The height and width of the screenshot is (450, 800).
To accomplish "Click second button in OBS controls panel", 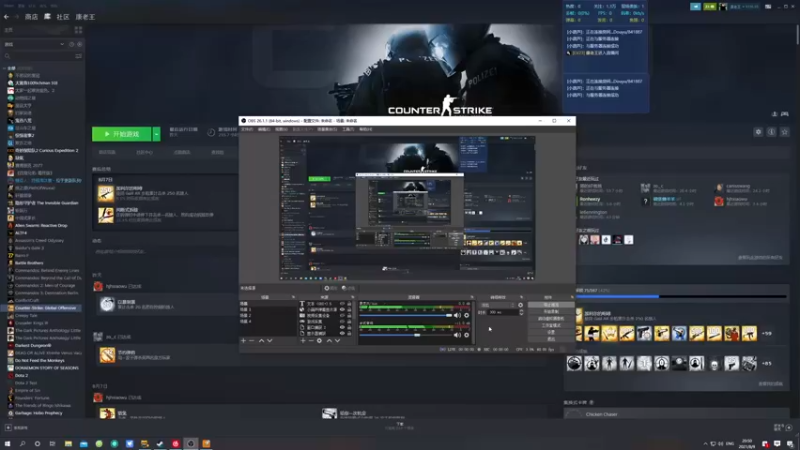I will point(551,311).
